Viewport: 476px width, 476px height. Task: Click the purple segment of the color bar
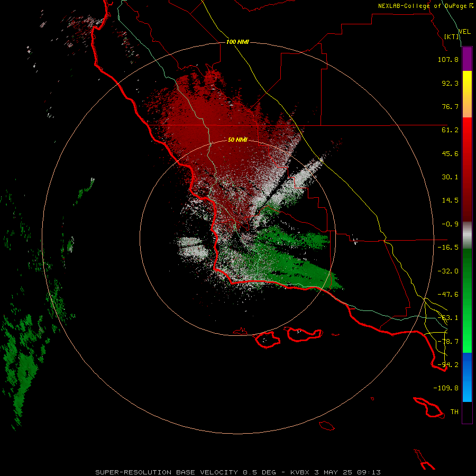467,59
